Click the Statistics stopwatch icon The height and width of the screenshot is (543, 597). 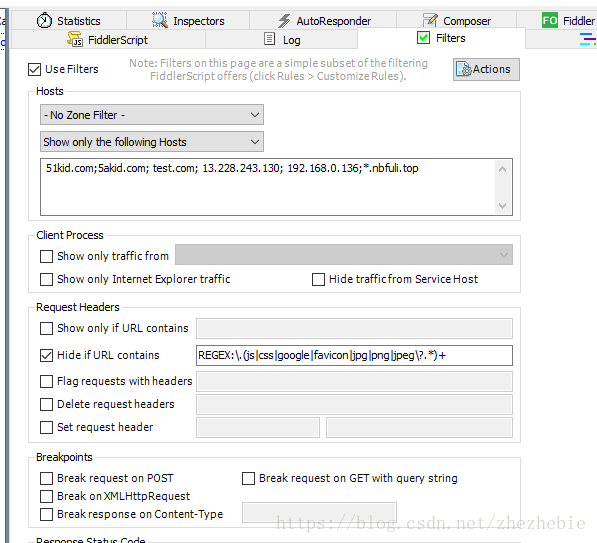(44, 20)
